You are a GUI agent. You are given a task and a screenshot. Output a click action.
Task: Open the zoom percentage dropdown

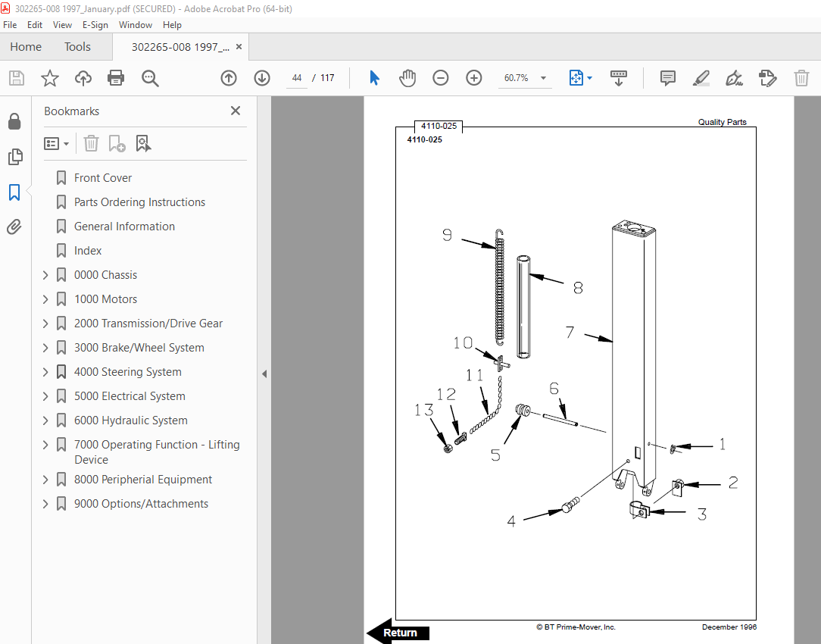(544, 78)
